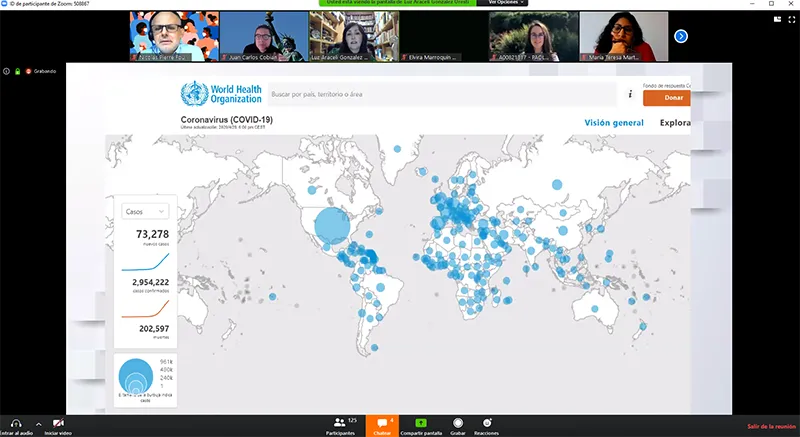This screenshot has height=437, width=800.
Task: Select Juan Carlos Cobián video thumbnail
Action: [x=264, y=36]
